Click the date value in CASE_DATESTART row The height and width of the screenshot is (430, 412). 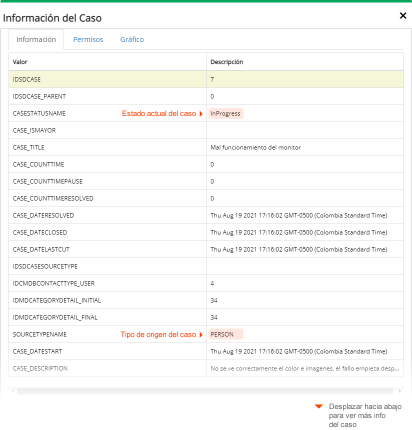[x=299, y=351]
